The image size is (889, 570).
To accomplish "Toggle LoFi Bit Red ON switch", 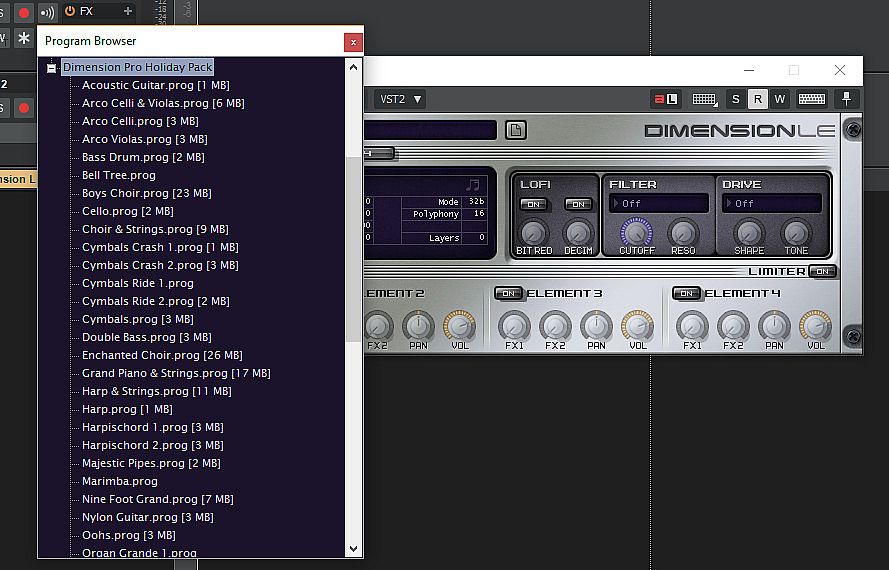I will click(x=533, y=204).
